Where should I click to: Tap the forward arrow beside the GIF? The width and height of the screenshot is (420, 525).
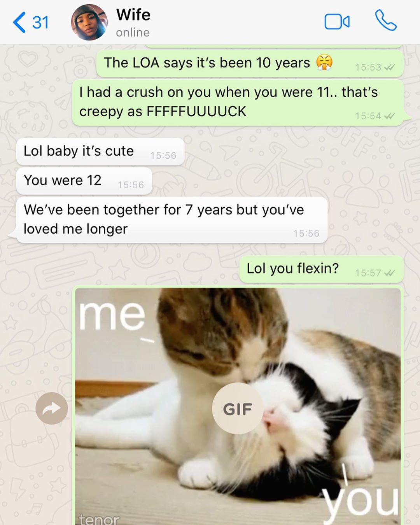tap(52, 408)
